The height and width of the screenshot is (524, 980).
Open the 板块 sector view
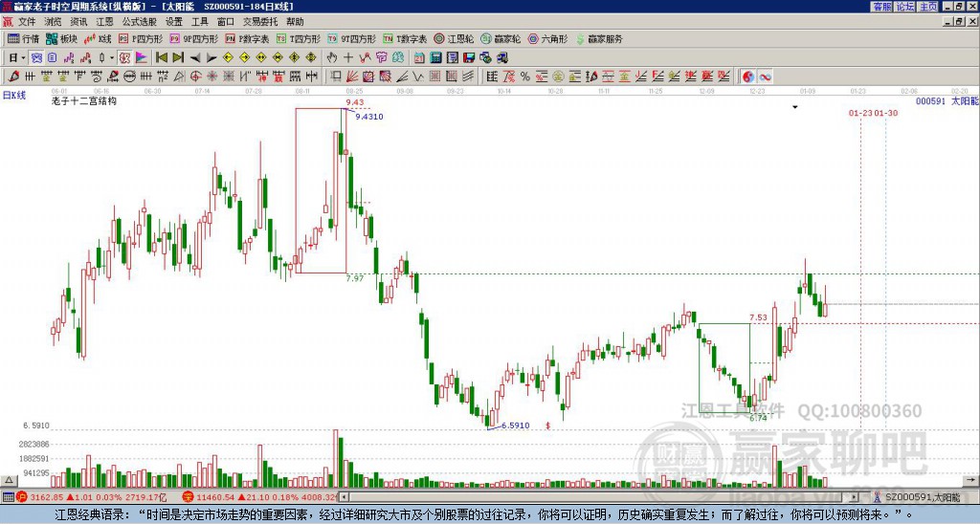61,38
